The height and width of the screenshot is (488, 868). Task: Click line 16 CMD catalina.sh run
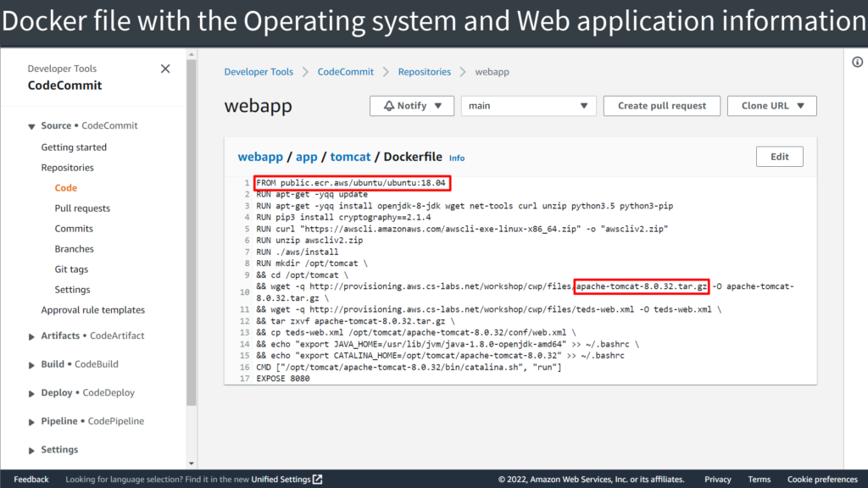click(409, 368)
